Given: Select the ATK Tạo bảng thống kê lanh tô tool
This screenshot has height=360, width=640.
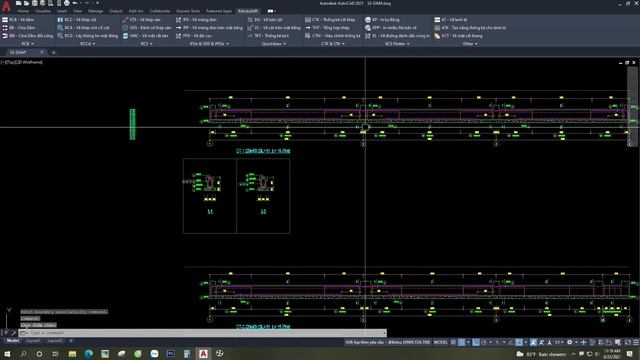Looking at the screenshot, I should 470,28.
